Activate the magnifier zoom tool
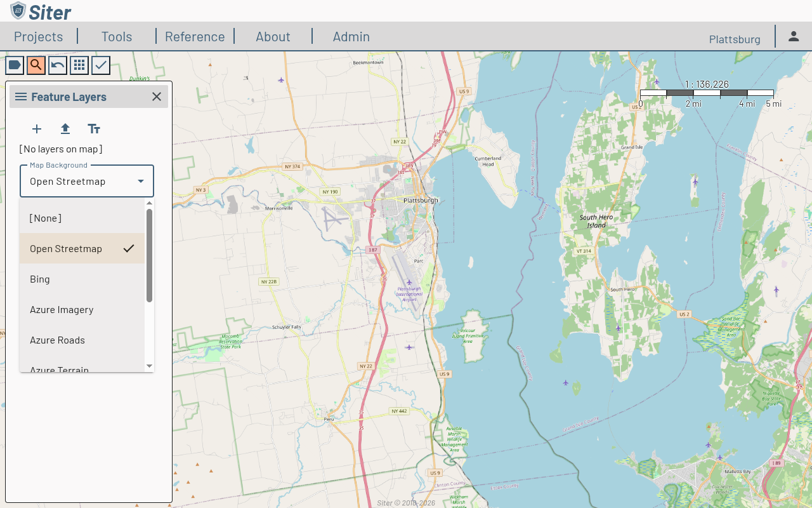812x508 pixels. [36, 65]
